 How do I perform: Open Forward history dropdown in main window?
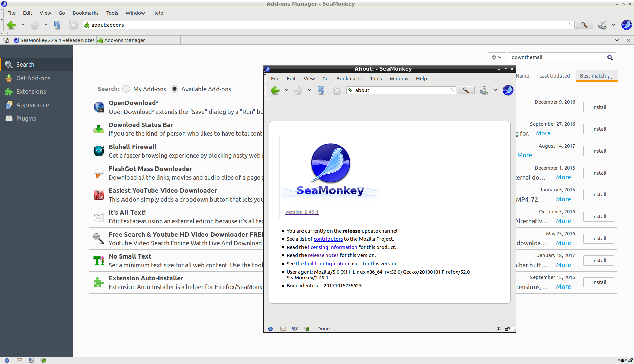point(46,25)
